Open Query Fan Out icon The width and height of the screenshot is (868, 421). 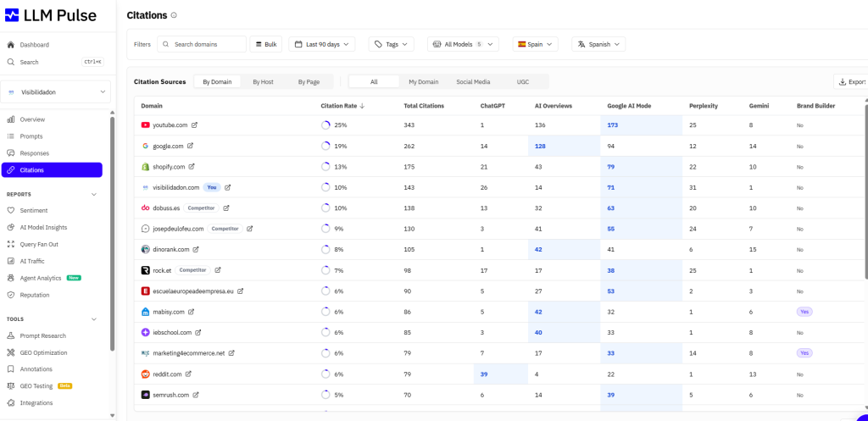(10, 244)
